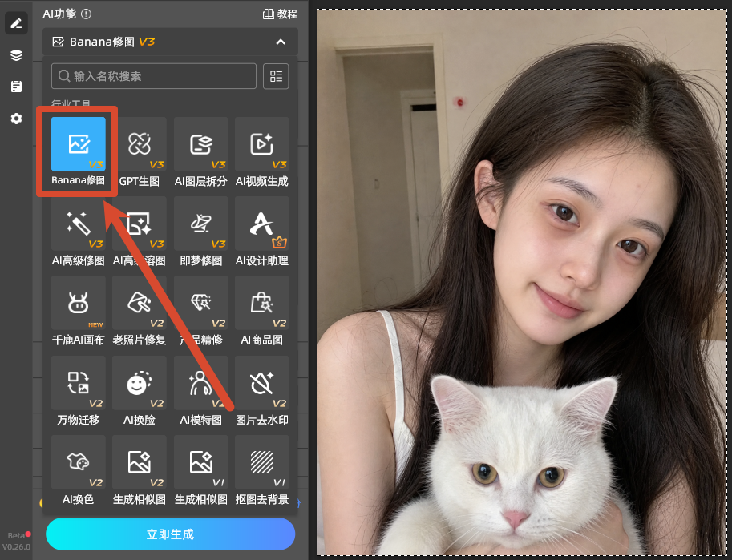Open the 即梦修图 tool
Screen dimensions: 732x560
tap(200, 224)
